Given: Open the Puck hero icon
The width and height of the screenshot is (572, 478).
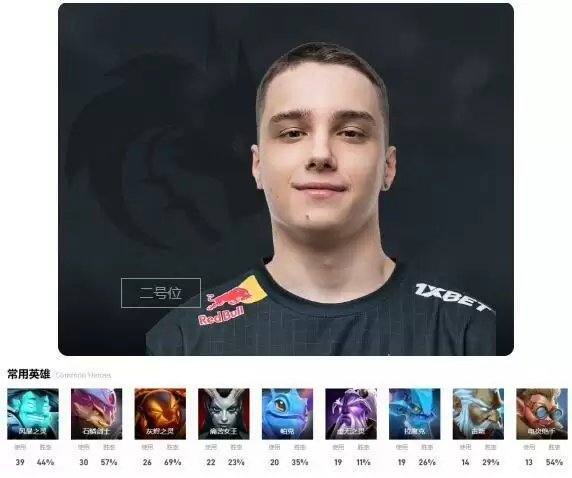Looking at the screenshot, I should [287, 413].
